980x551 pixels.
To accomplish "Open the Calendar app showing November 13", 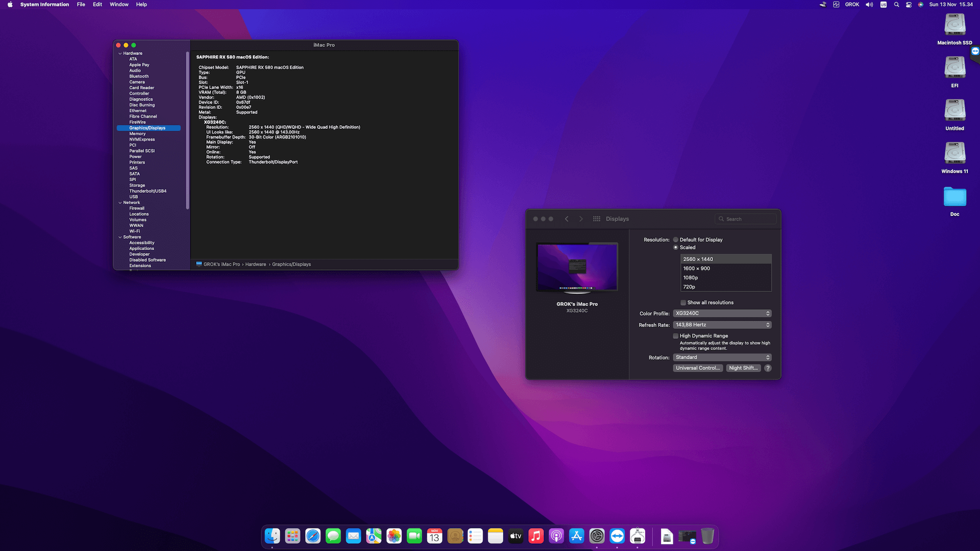I will point(434,536).
